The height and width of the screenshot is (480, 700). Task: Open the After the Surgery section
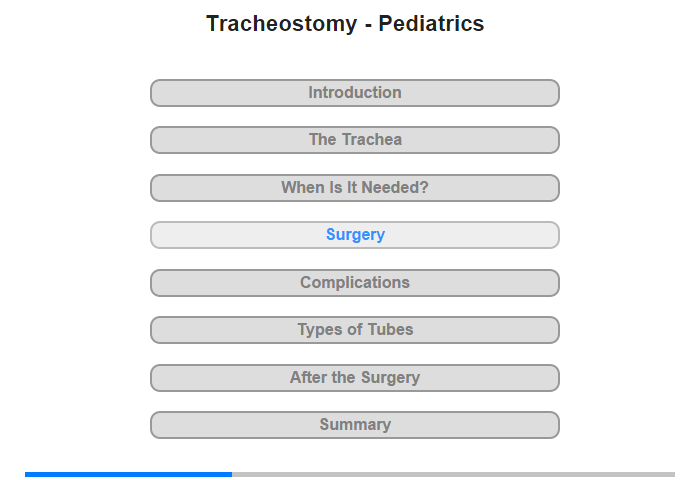pyautogui.click(x=354, y=378)
